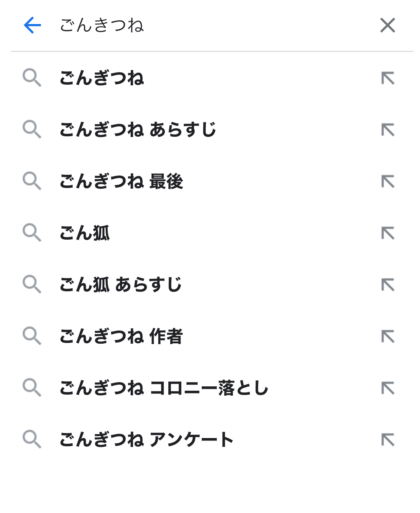This screenshot has height=513, width=420.
Task: Click magnifier icon next to ごんぎつね 作者
Action: pyautogui.click(x=32, y=336)
